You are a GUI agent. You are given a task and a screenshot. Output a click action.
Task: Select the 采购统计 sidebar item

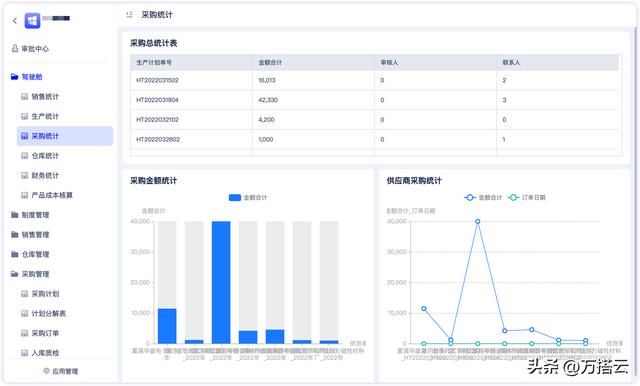[65, 136]
